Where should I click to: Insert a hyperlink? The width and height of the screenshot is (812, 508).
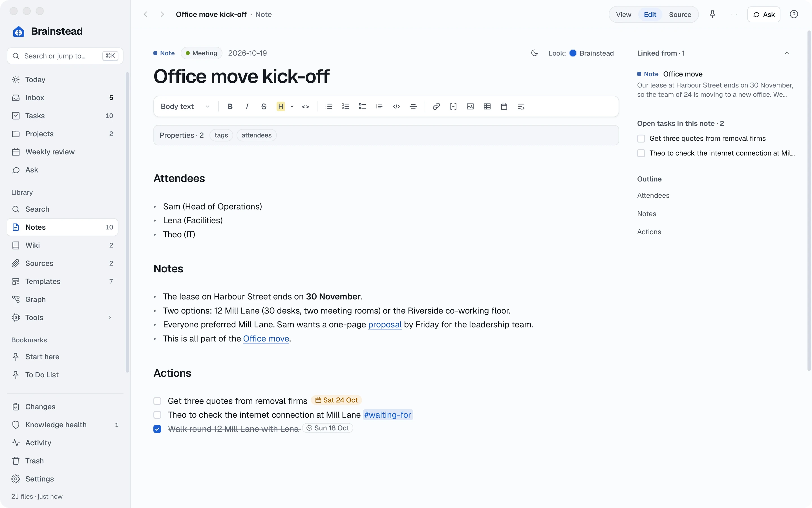(436, 106)
